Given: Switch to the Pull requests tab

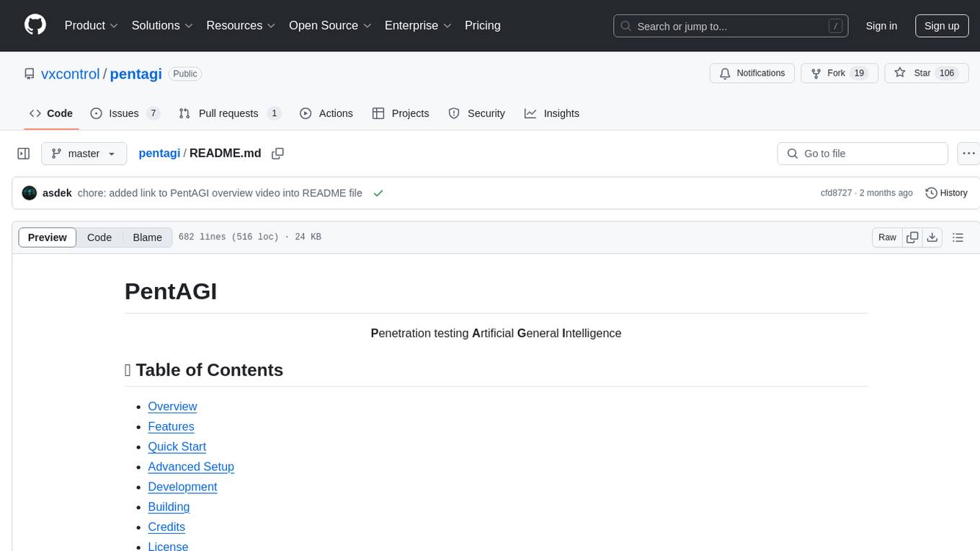Looking at the screenshot, I should pyautogui.click(x=230, y=113).
